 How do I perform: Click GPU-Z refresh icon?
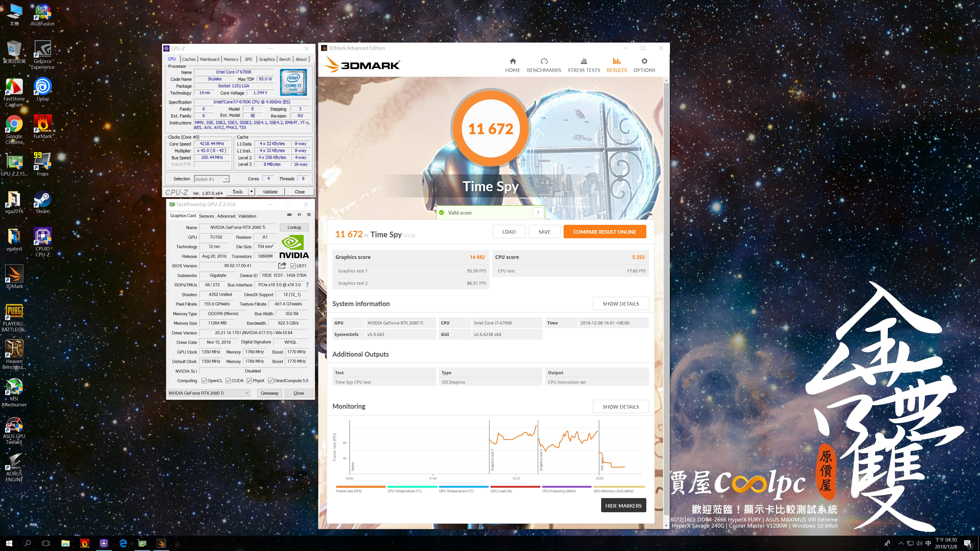(299, 215)
